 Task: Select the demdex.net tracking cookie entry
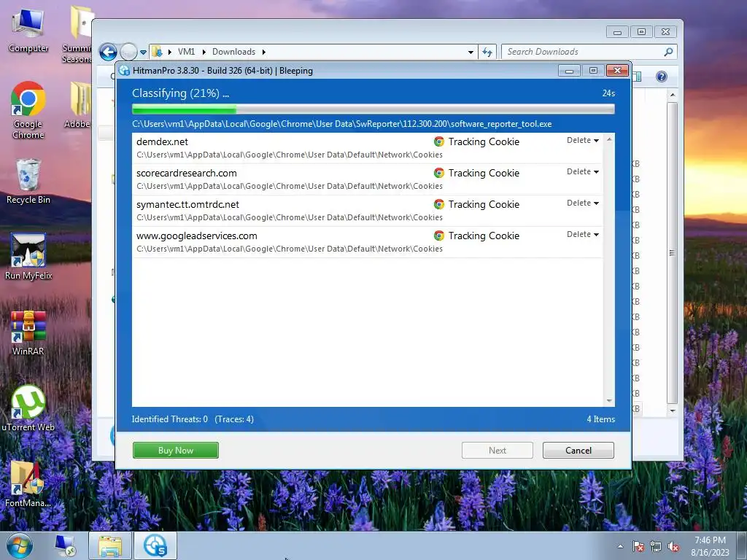coord(368,148)
